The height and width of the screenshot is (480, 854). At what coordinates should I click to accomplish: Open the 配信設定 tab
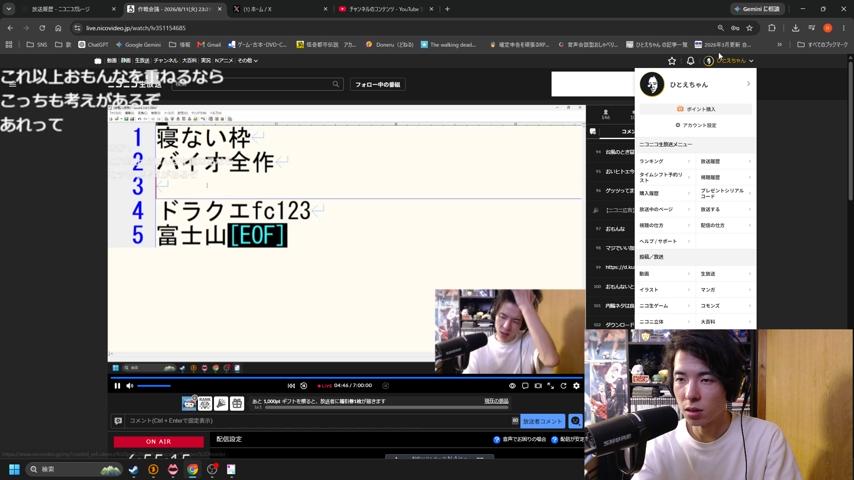(x=229, y=439)
